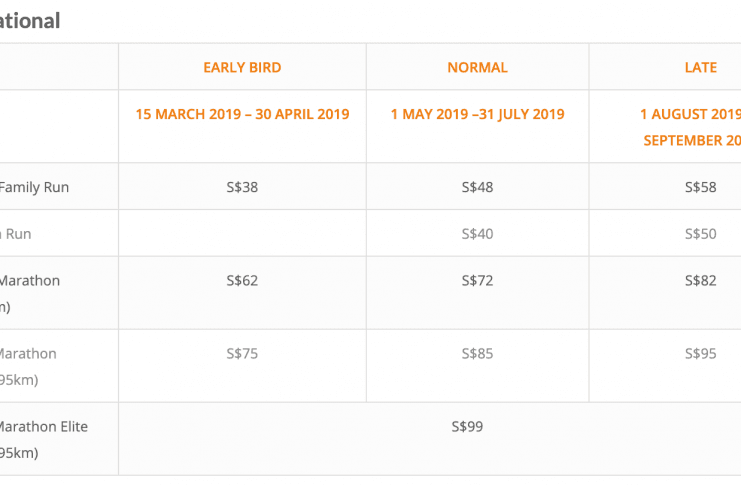Click the S$40 normal price cell
Viewport: 741px width, 486px height.
point(477,234)
